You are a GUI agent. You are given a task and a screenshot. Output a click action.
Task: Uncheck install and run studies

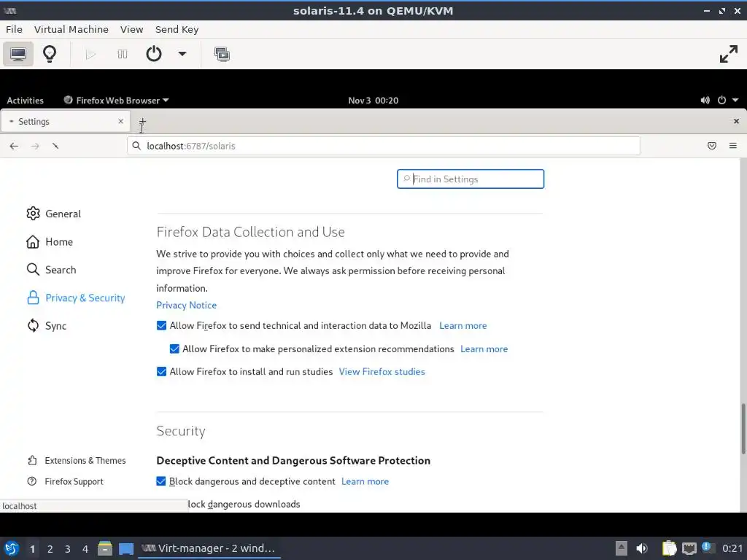click(x=161, y=372)
